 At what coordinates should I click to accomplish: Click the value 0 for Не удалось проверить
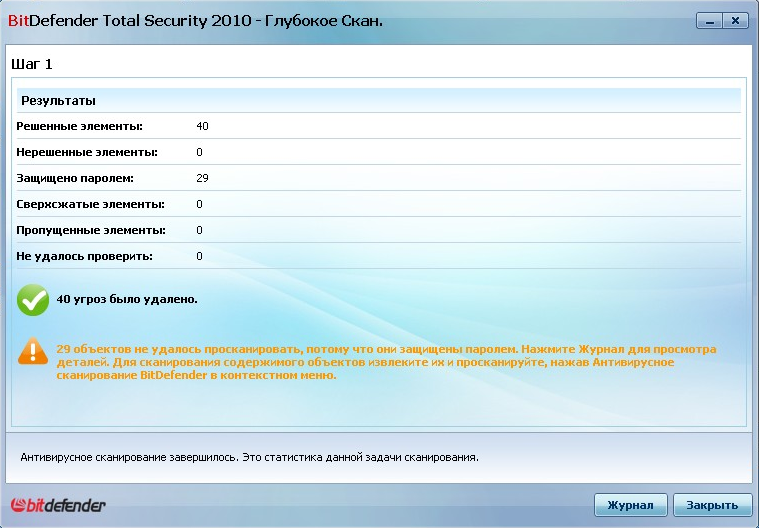pyautogui.click(x=199, y=256)
